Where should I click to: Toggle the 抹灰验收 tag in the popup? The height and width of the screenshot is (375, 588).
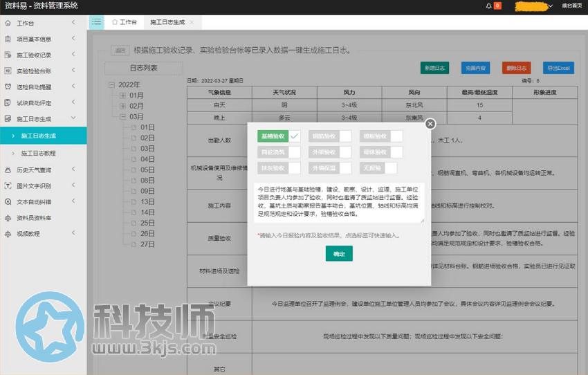(279, 168)
